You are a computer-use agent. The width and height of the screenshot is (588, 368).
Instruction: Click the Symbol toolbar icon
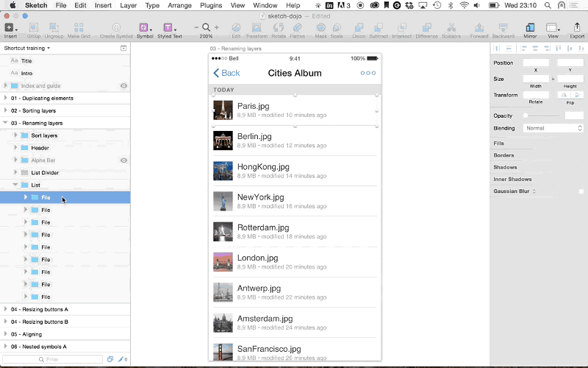143,28
